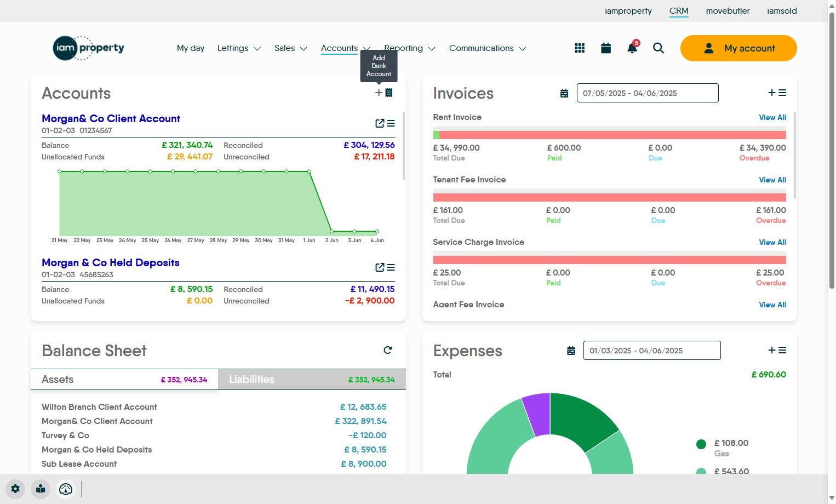Open the notifications bell
This screenshot has width=836, height=504.
click(x=632, y=48)
